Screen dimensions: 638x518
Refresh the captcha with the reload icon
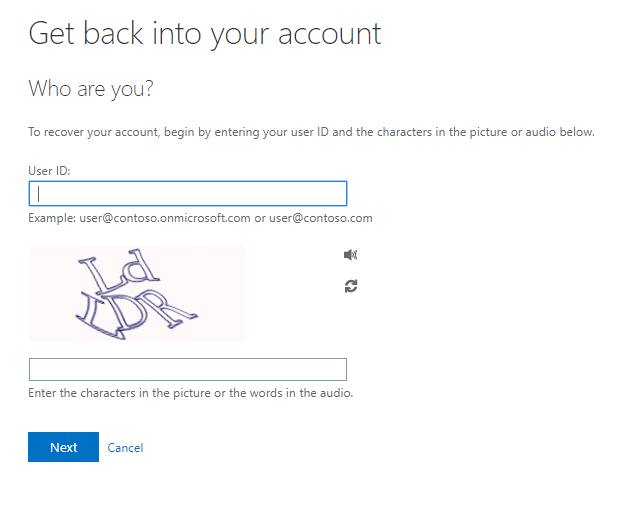tap(350, 286)
